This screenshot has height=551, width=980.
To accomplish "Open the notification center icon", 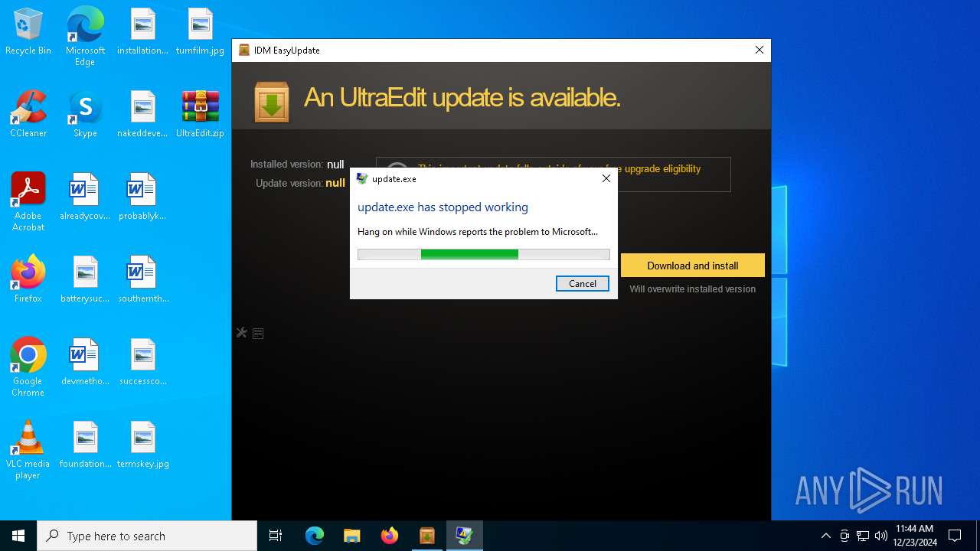I will (955, 536).
